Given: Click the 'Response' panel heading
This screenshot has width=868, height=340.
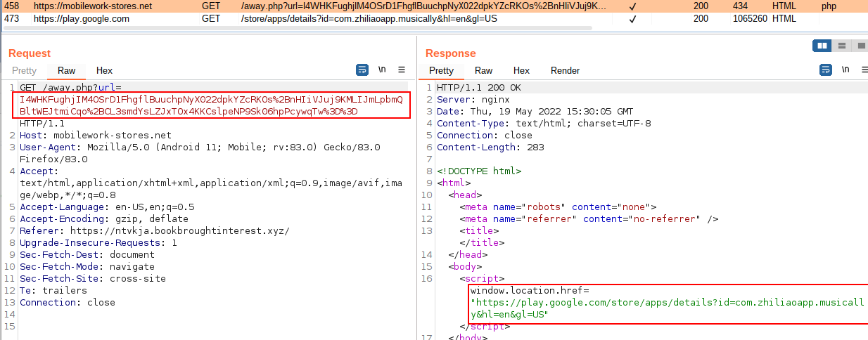Looking at the screenshot, I should pyautogui.click(x=451, y=53).
